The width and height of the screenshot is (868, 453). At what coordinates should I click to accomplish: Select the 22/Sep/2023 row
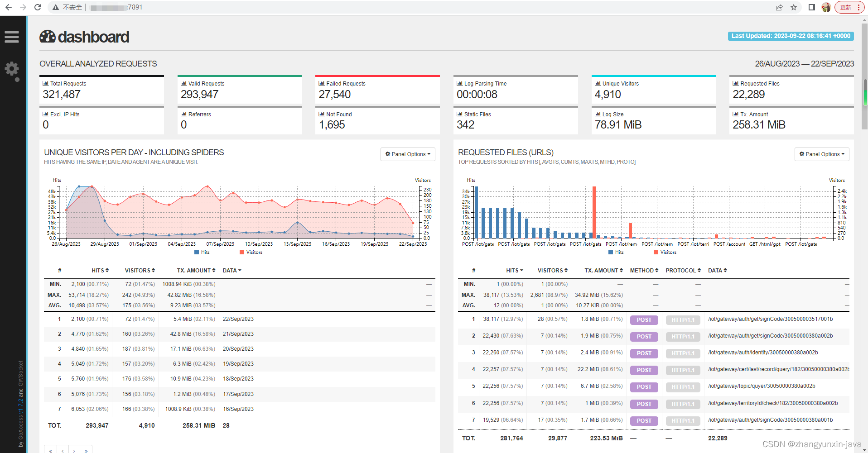click(240, 319)
